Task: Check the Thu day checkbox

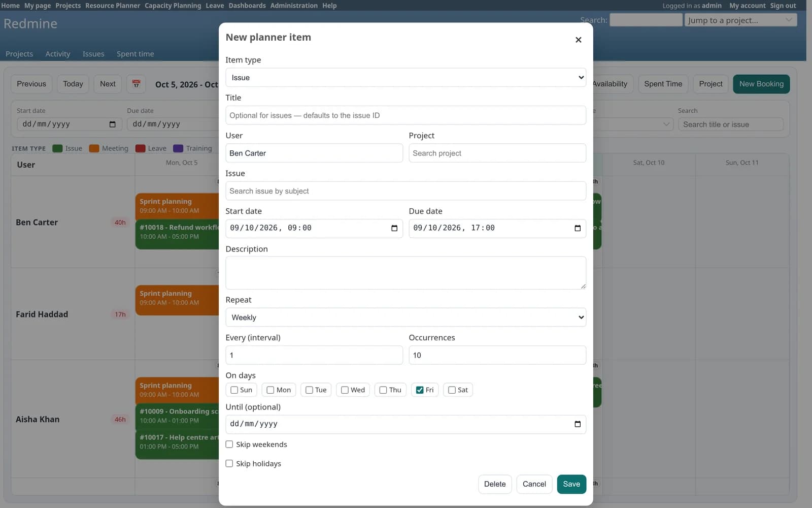Action: 383,390
